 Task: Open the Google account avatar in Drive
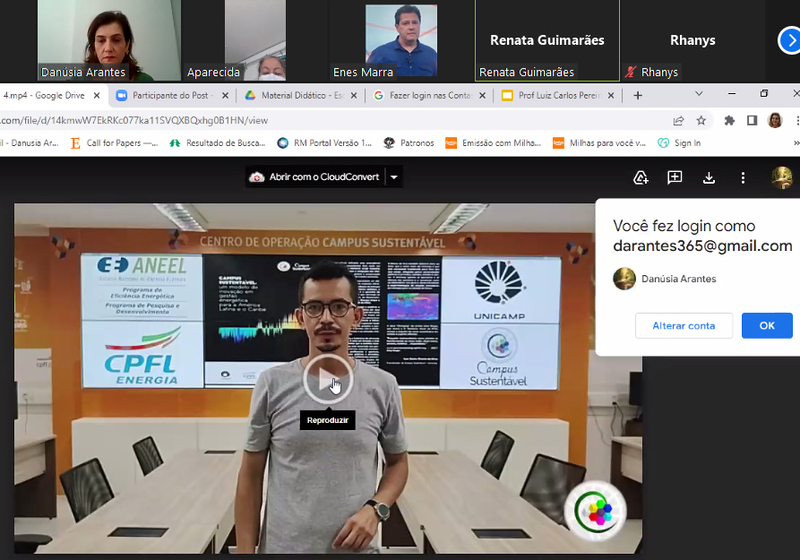point(782,178)
